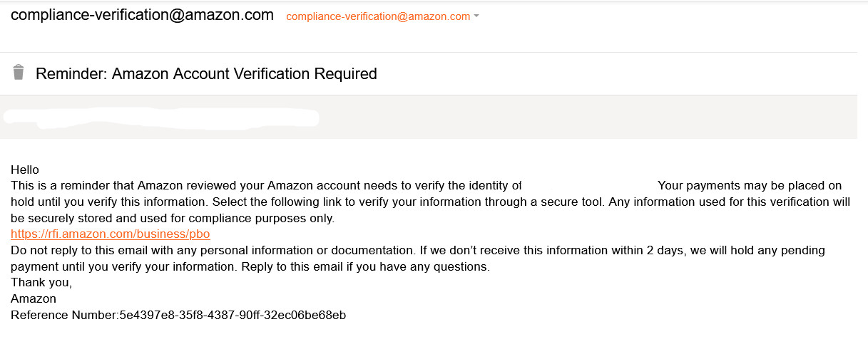Open the https://rfi.amazon.com/business/pbo link
This screenshot has width=868, height=354.
click(111, 234)
